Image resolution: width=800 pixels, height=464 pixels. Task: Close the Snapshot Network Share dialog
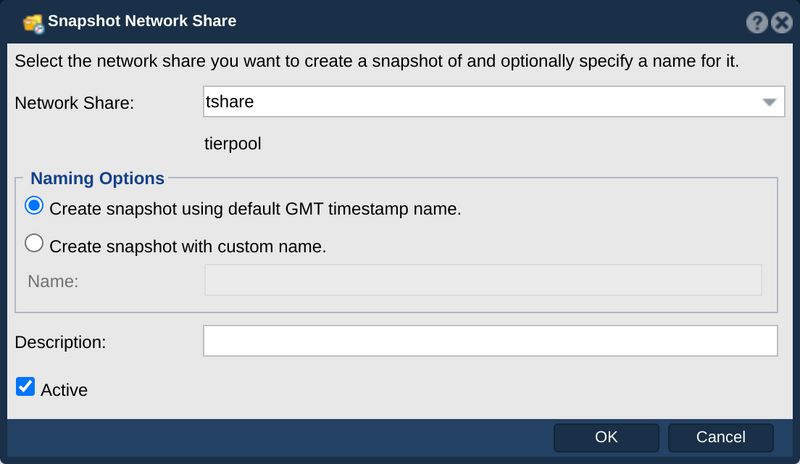click(x=782, y=22)
